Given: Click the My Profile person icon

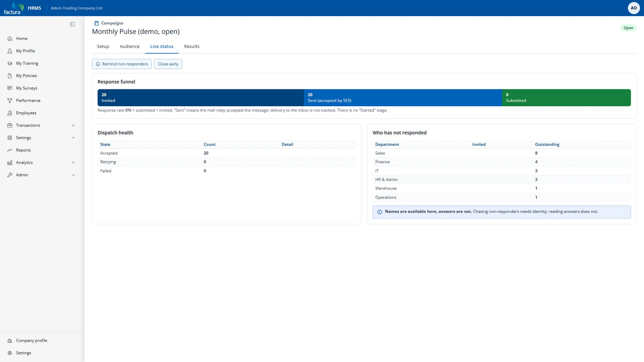Looking at the screenshot, I should [10, 51].
